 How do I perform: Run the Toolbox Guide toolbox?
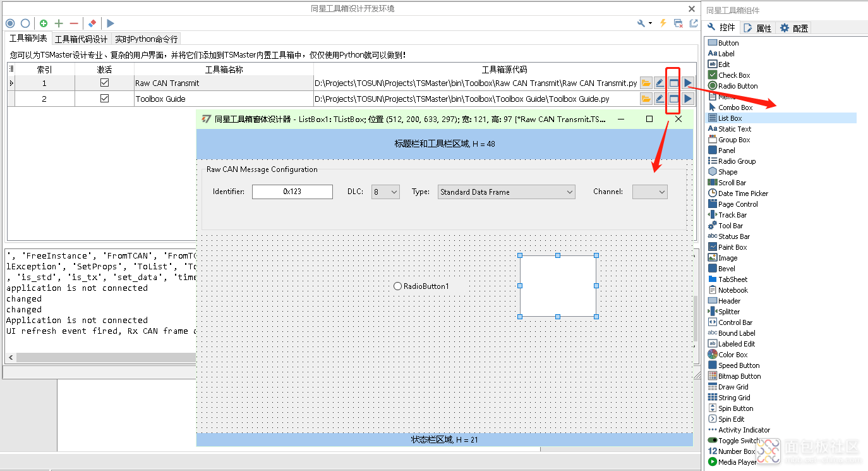[687, 99]
